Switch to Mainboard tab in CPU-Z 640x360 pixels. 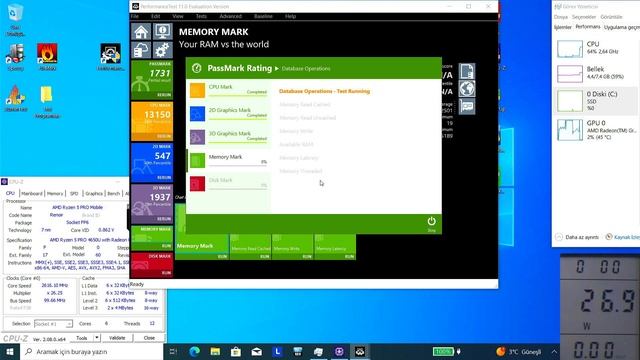32,193
